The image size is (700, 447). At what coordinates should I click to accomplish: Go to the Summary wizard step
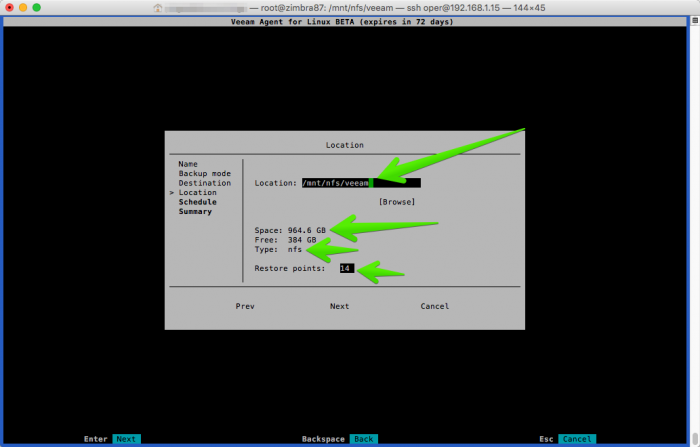[x=195, y=212]
